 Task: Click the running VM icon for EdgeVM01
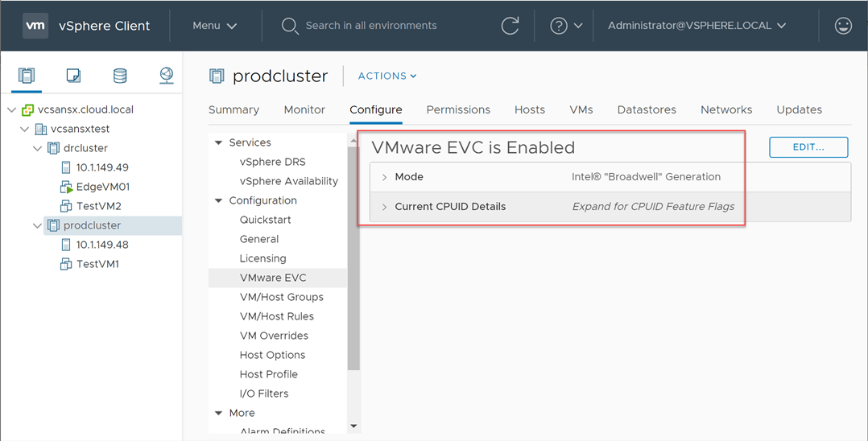coord(66,187)
